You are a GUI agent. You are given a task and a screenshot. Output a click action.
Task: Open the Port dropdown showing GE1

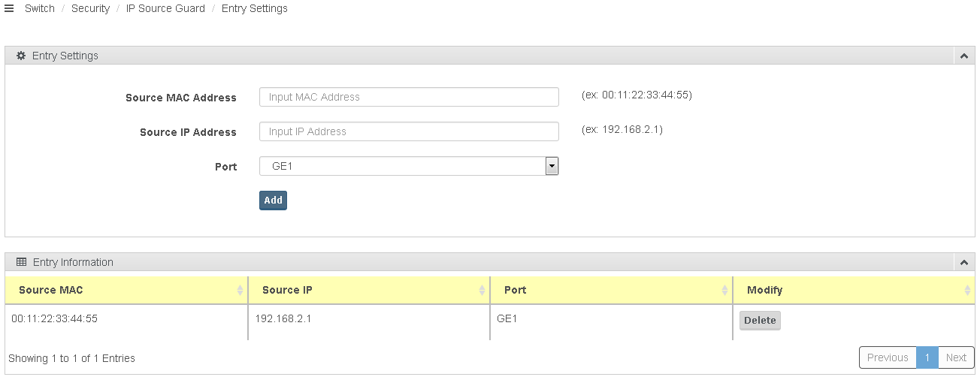(x=409, y=166)
